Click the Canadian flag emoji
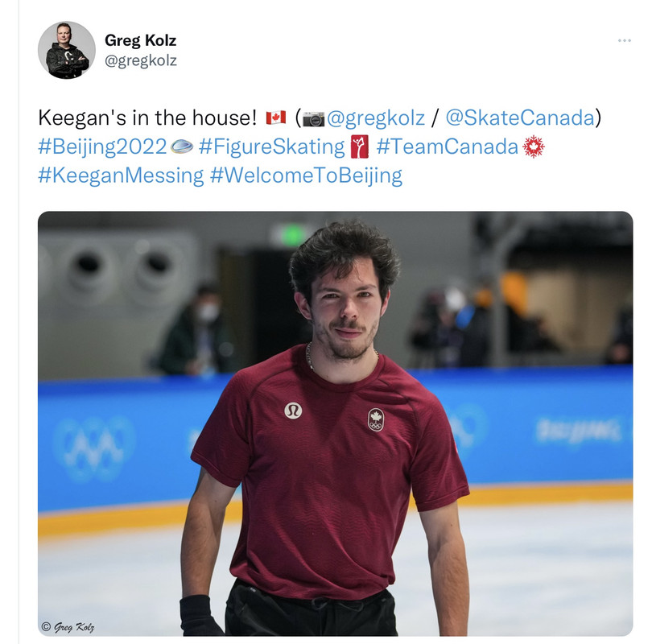The width and height of the screenshot is (652, 644). (275, 118)
